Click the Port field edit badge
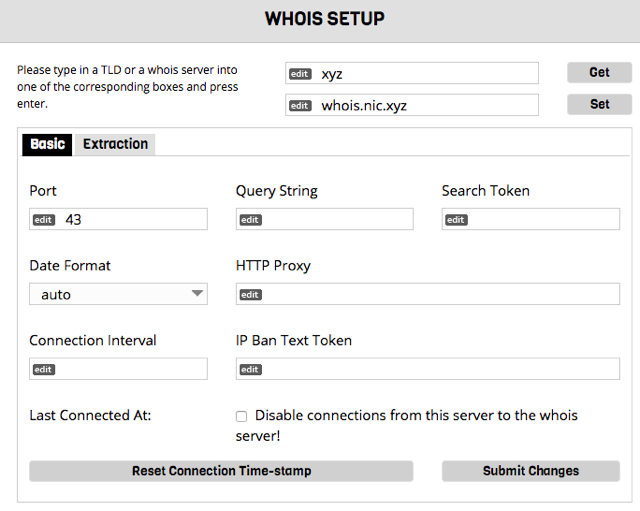 pos(44,220)
